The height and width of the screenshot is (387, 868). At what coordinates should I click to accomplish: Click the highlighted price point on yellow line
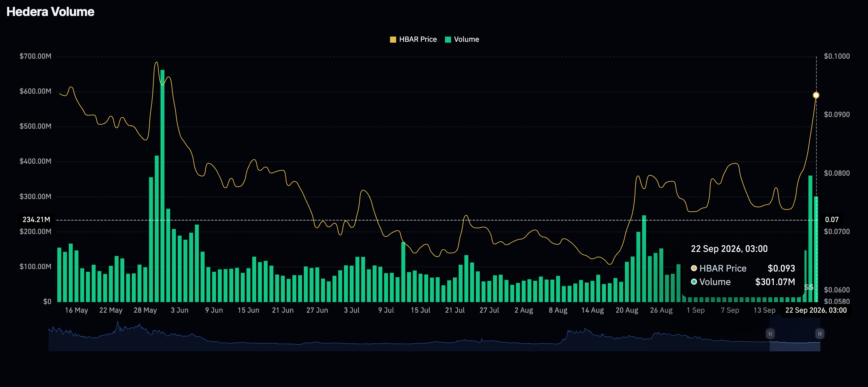tap(816, 96)
